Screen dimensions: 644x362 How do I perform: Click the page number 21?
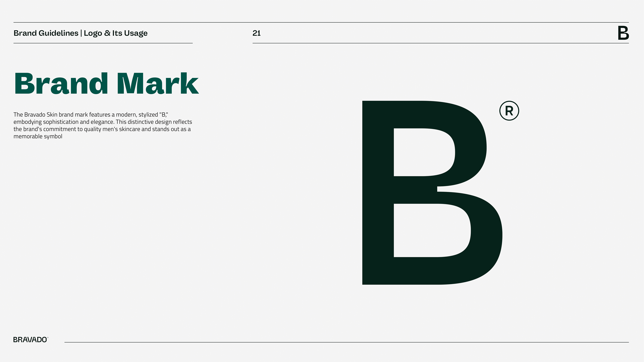[x=256, y=33]
